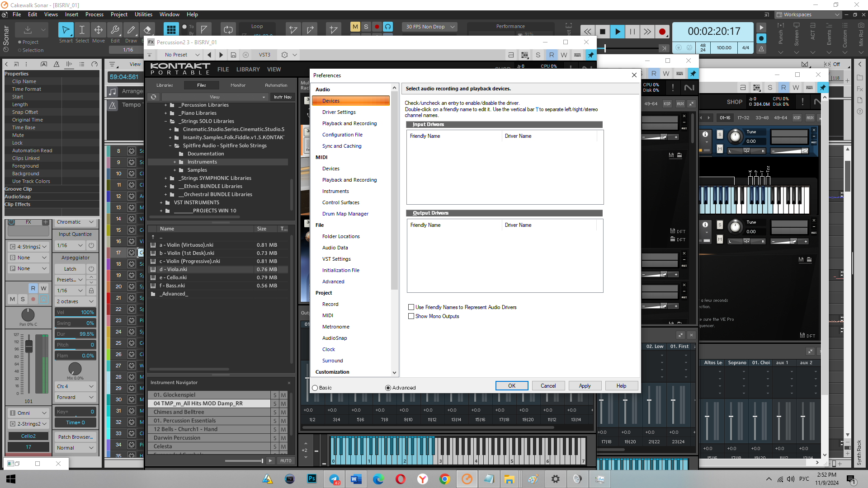Open Patch Browser
868x488 pixels.
[x=75, y=437]
